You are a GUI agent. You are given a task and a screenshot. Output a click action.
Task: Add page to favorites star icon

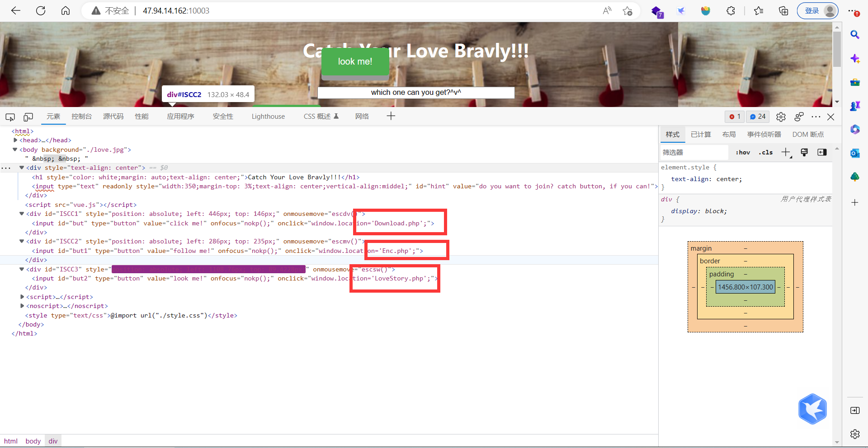(x=627, y=11)
